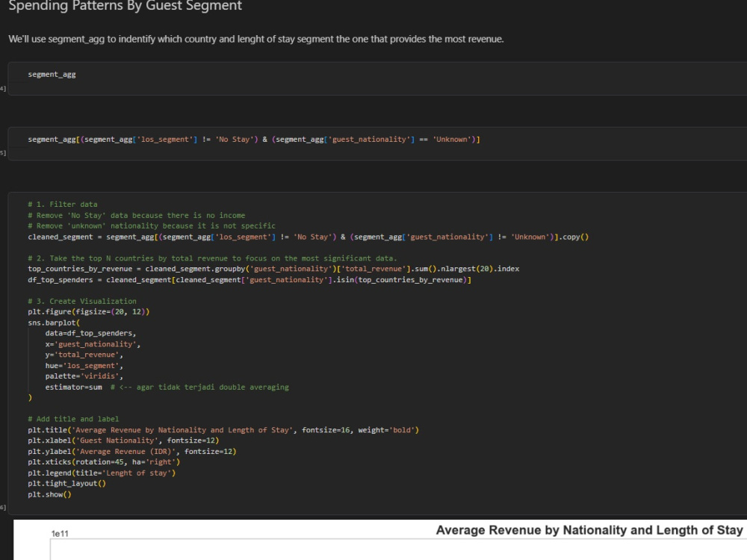The image size is (747, 560).
Task: Click the 'plt.tight_layout()' line
Action: 66,483
